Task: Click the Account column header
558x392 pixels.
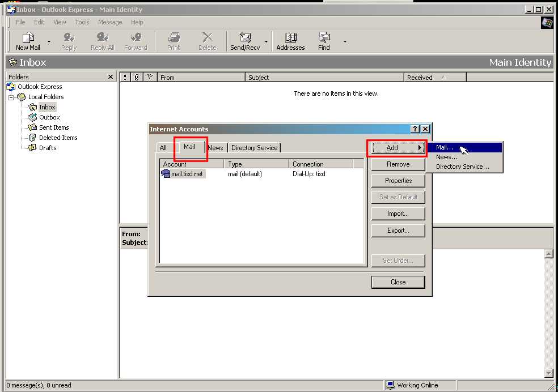Action: click(x=192, y=164)
